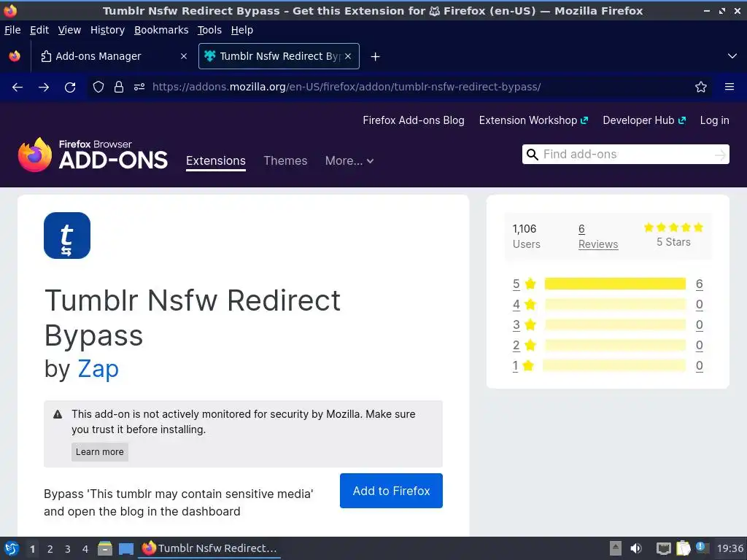Click the 5-star rating bar

coord(615,284)
